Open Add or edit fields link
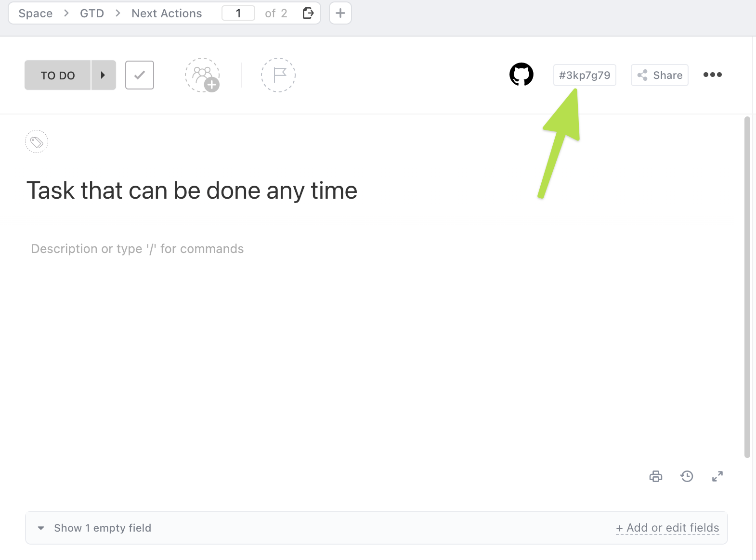Viewport: 756px width, 560px height. [667, 528]
